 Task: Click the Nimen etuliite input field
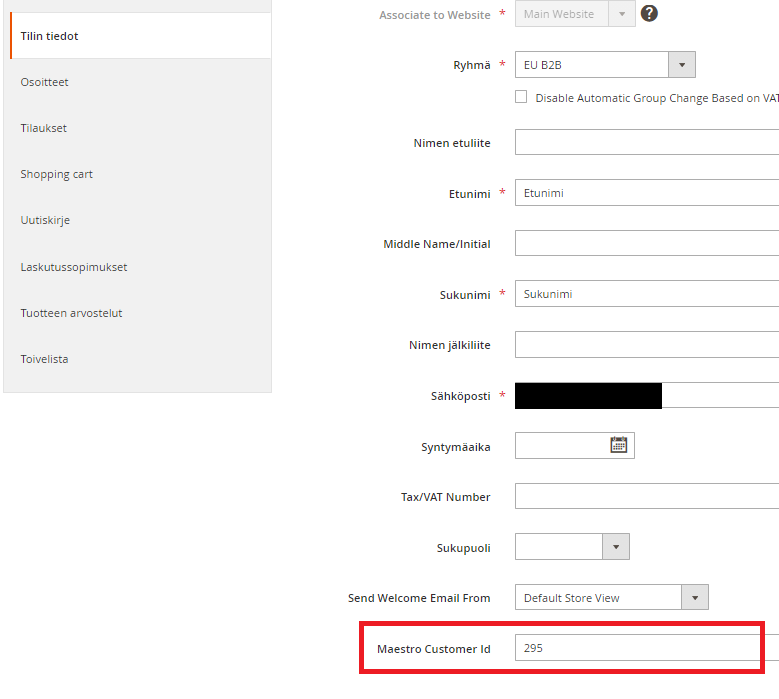click(x=646, y=142)
